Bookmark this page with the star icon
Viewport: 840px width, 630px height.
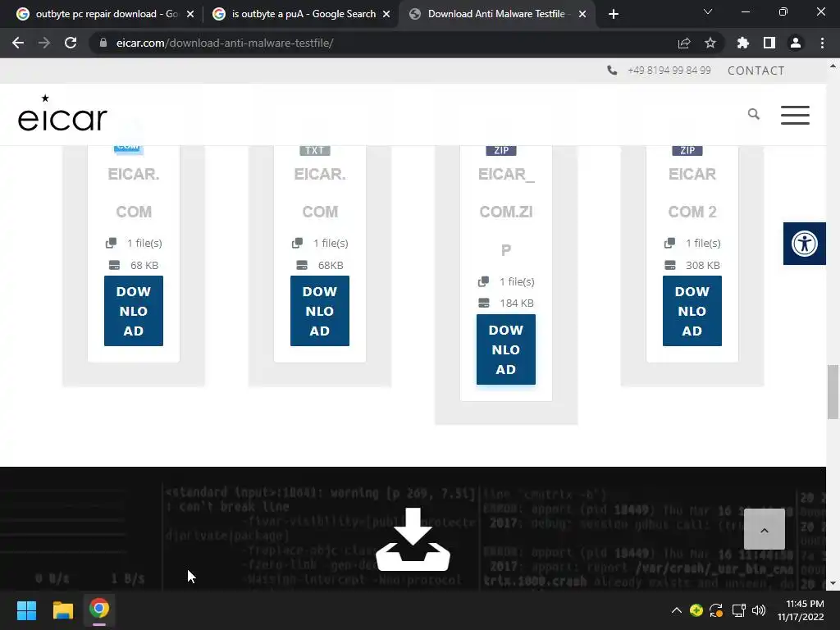point(710,43)
